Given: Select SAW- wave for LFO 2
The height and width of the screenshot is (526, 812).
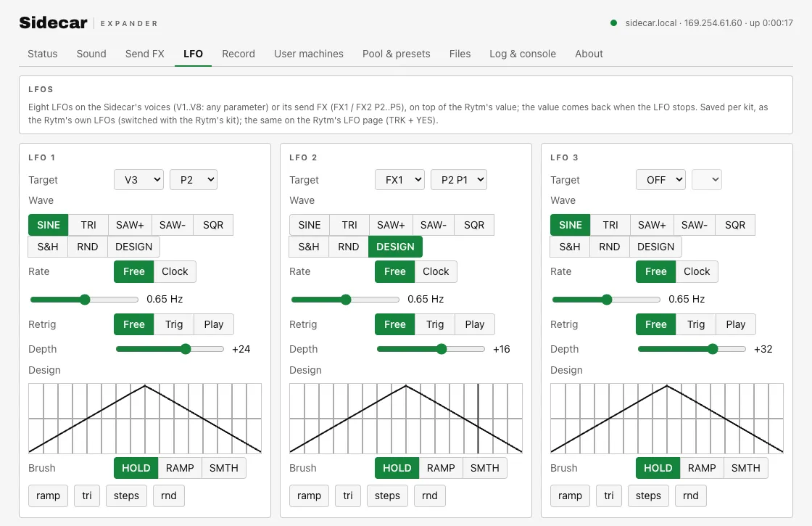Looking at the screenshot, I should click(434, 225).
